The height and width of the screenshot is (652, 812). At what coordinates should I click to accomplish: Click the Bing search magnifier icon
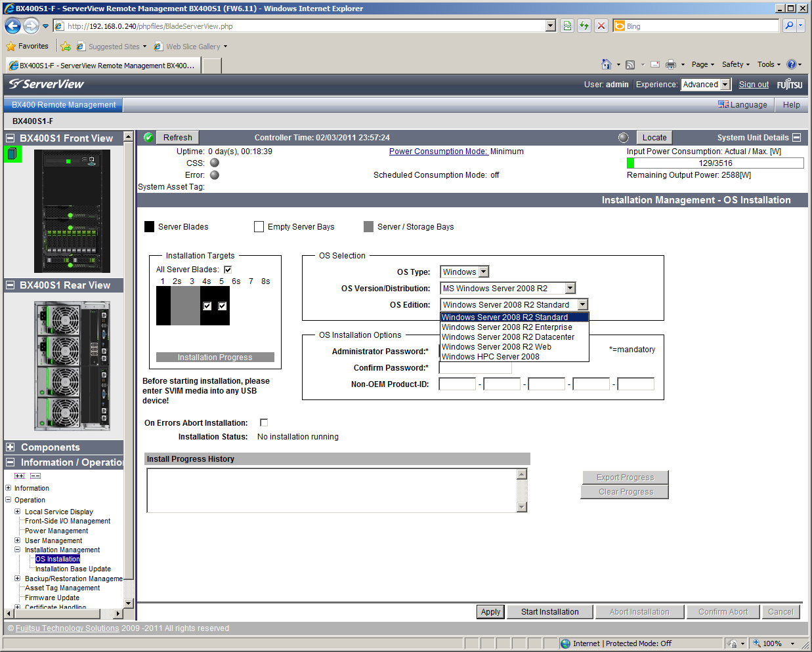coord(790,26)
